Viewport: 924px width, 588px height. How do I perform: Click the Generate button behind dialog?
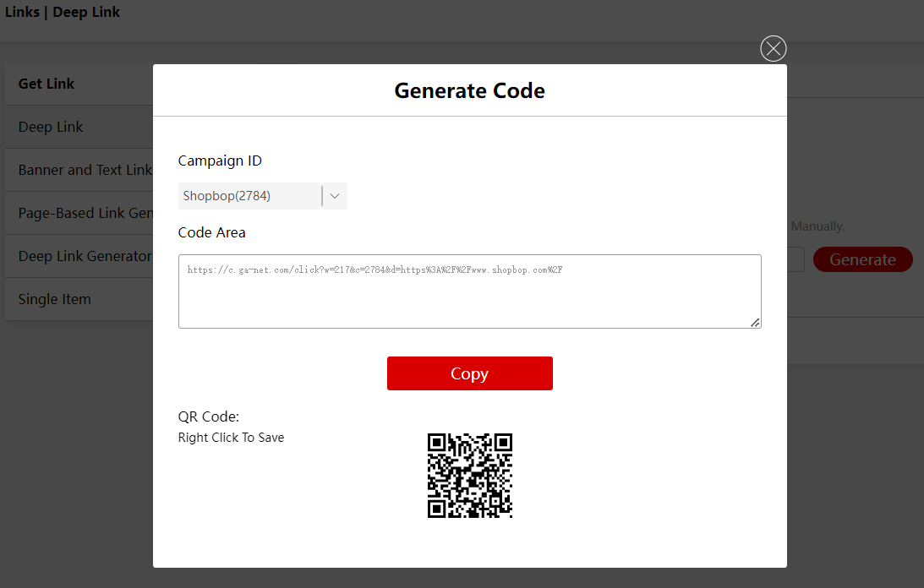(863, 259)
